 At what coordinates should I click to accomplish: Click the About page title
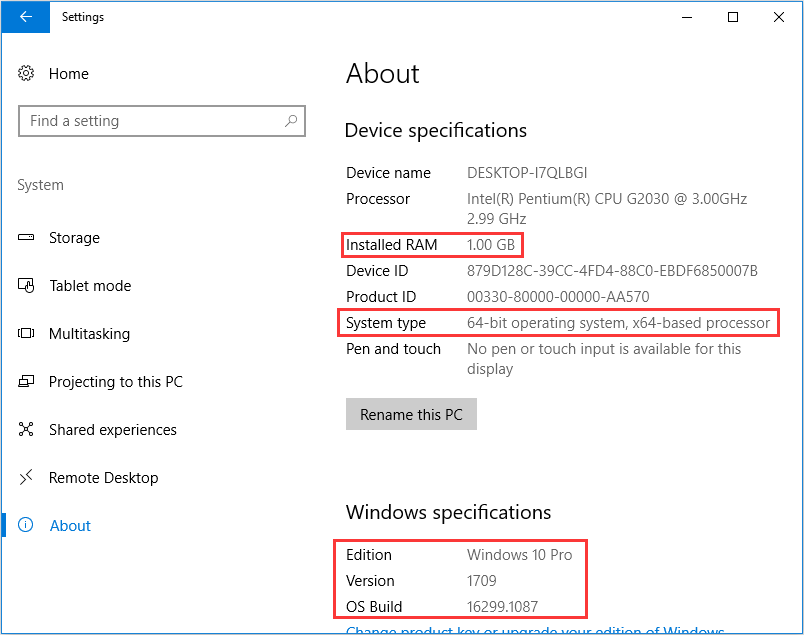coord(383,73)
